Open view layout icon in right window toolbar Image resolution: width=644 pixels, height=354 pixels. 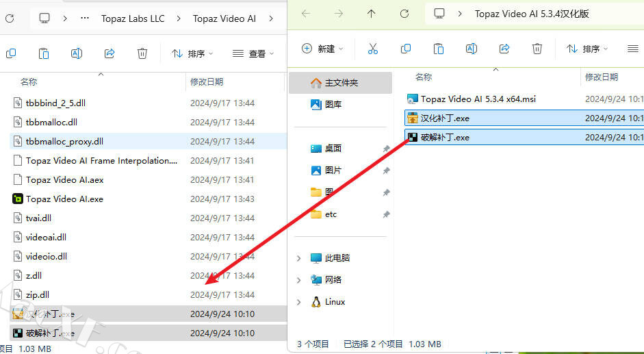(633, 49)
